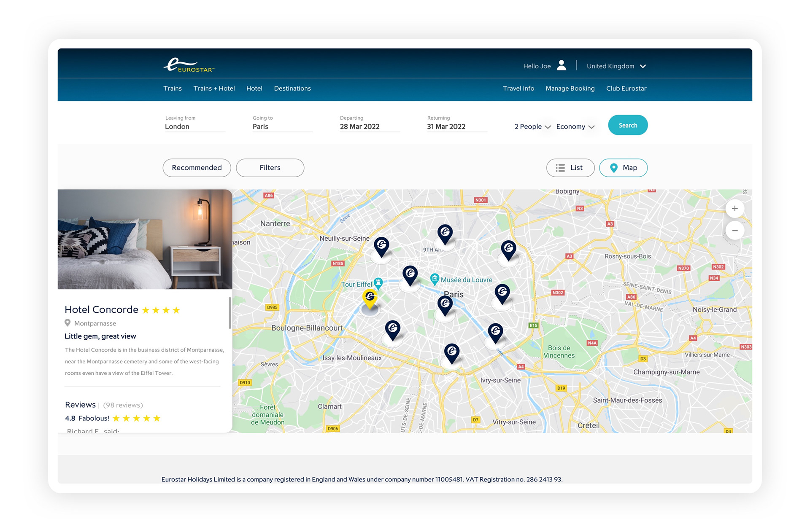Click the Little gem, great view heading
Screen dimensions: 810x532
100,336
